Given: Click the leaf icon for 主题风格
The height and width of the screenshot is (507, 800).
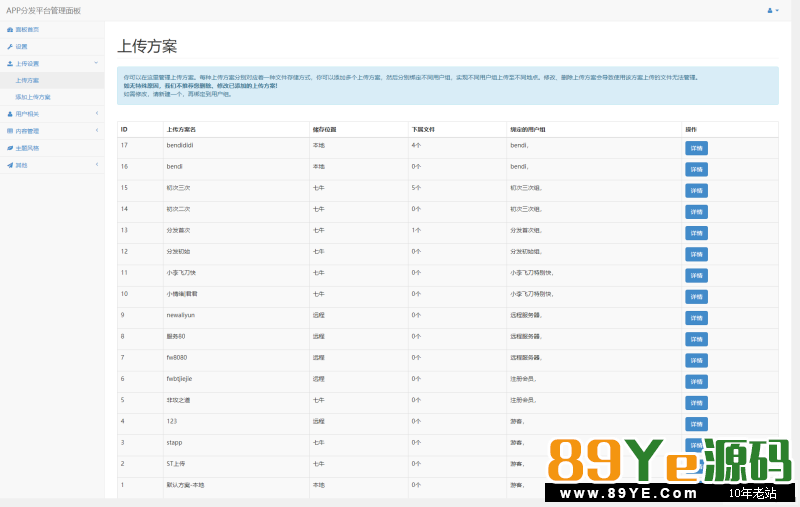Looking at the screenshot, I should coord(10,148).
